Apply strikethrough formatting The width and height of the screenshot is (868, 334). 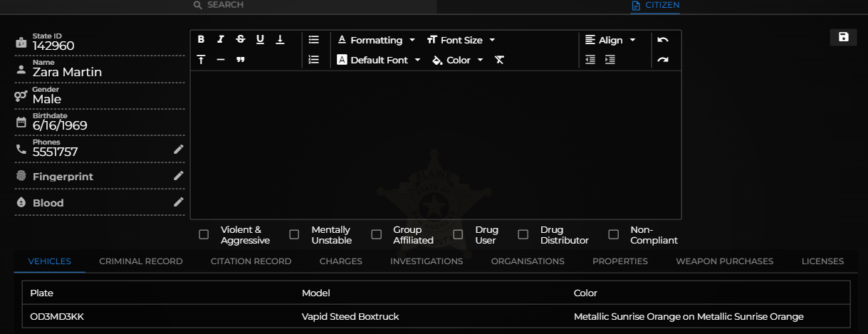[x=241, y=40]
